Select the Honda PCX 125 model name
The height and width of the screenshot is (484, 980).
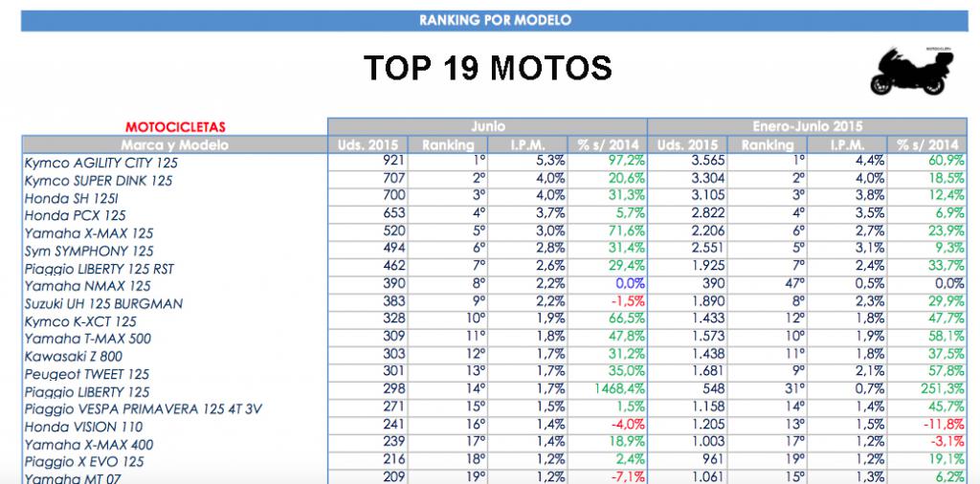click(75, 215)
